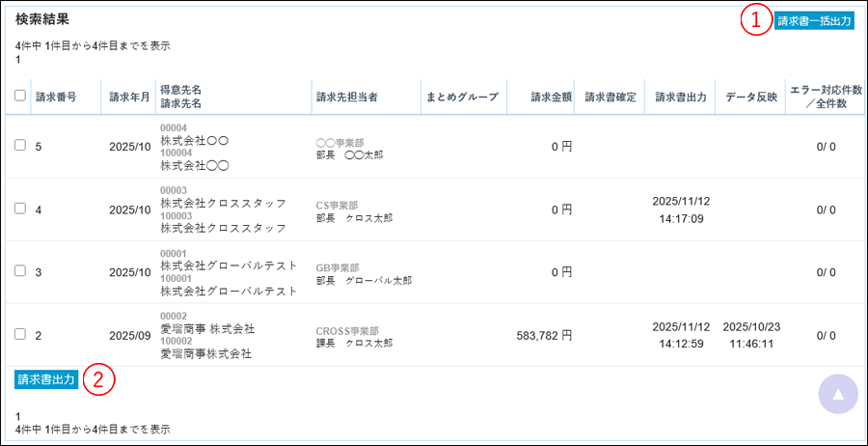Click the 2025/10 month in invoice 4 row
This screenshot has width=868, height=446.
129,210
